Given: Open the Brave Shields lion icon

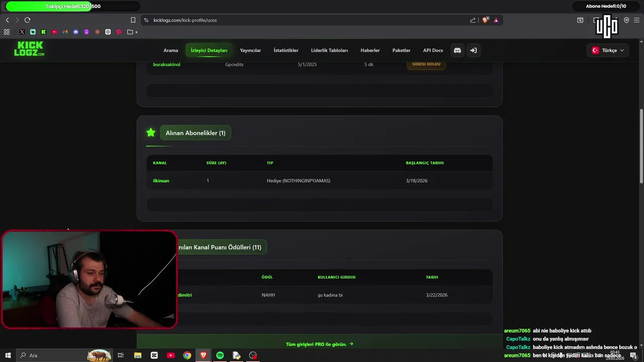Looking at the screenshot, I should point(485,20).
